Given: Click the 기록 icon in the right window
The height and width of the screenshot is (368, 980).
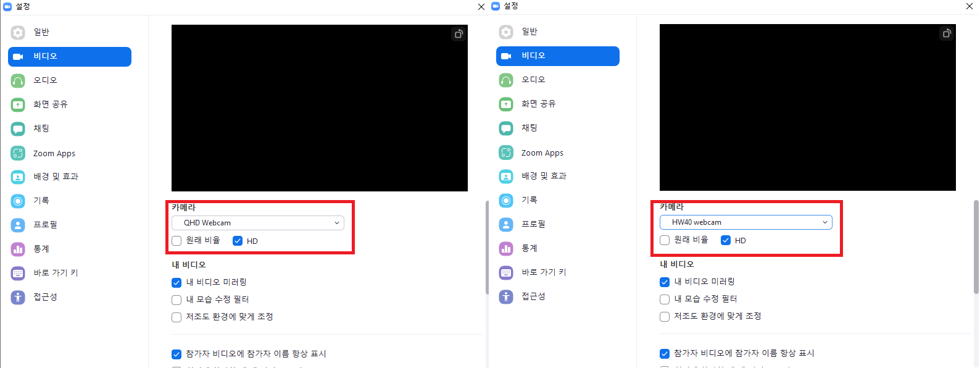Looking at the screenshot, I should 506,200.
